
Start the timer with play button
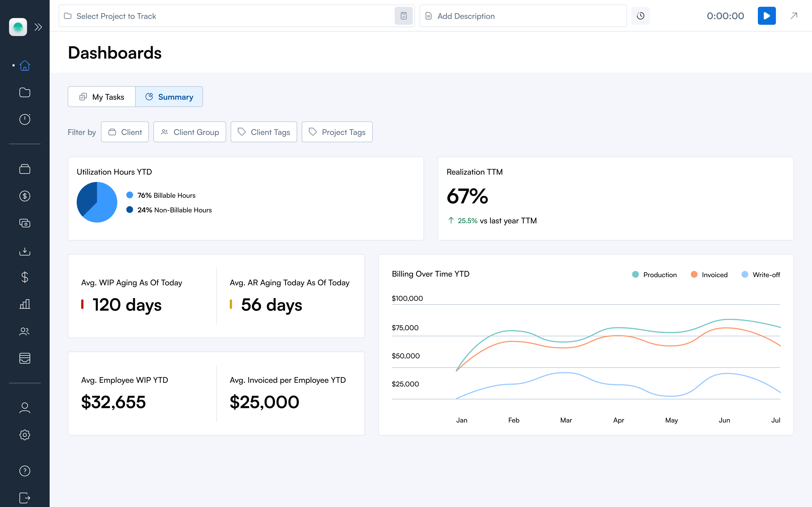766,16
